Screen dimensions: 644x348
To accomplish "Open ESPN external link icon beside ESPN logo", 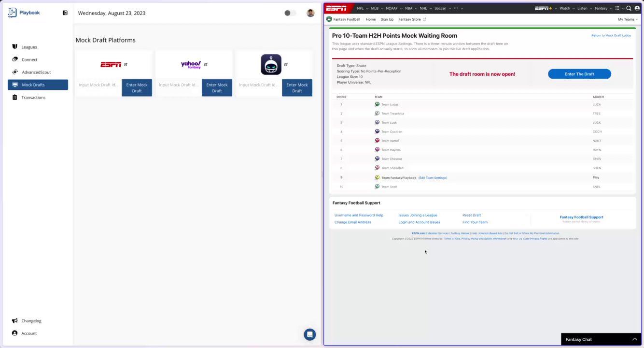I will coord(126,64).
